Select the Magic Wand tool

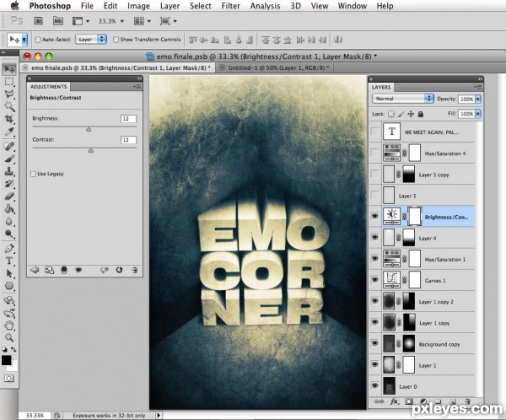click(x=9, y=106)
